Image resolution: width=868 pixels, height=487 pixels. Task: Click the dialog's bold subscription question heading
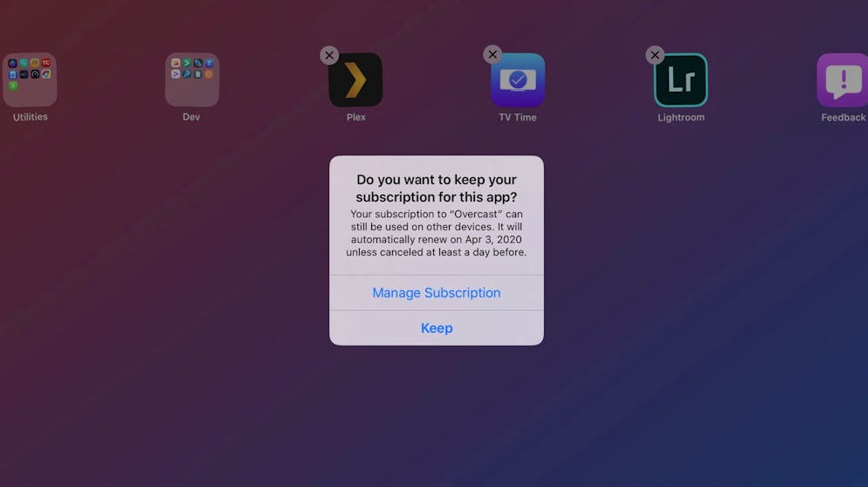(437, 189)
